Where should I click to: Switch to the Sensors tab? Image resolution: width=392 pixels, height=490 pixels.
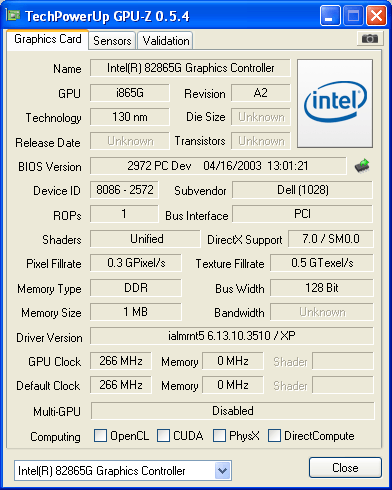(112, 41)
